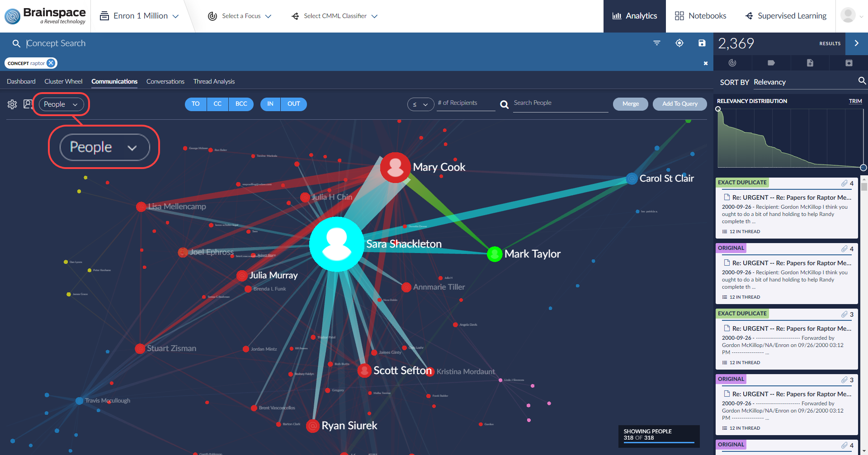Click the Concept Search input field

pos(335,43)
